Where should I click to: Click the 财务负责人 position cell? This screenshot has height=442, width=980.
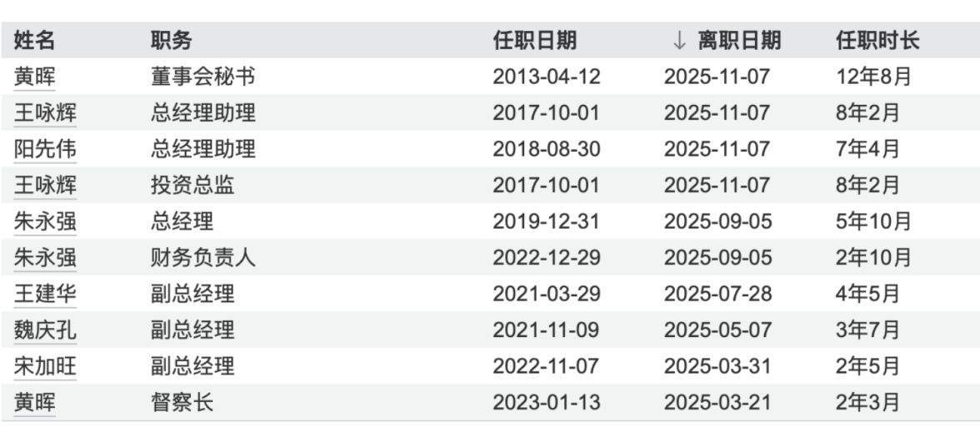(202, 258)
